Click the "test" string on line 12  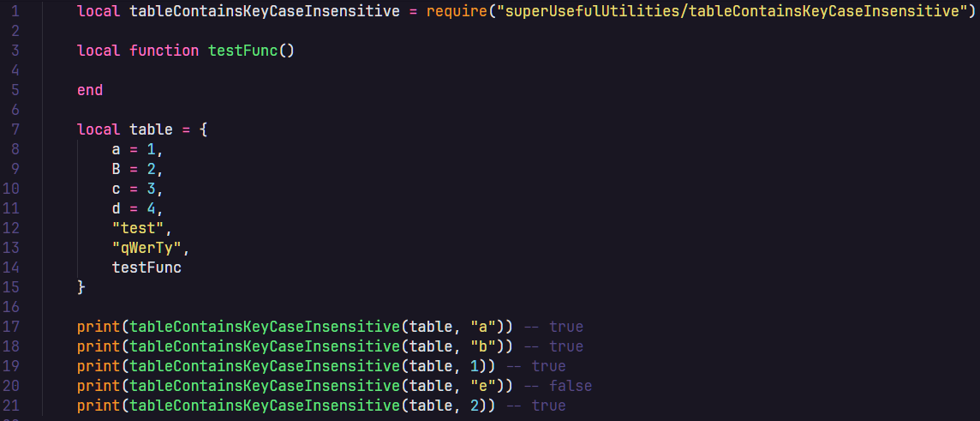point(138,228)
